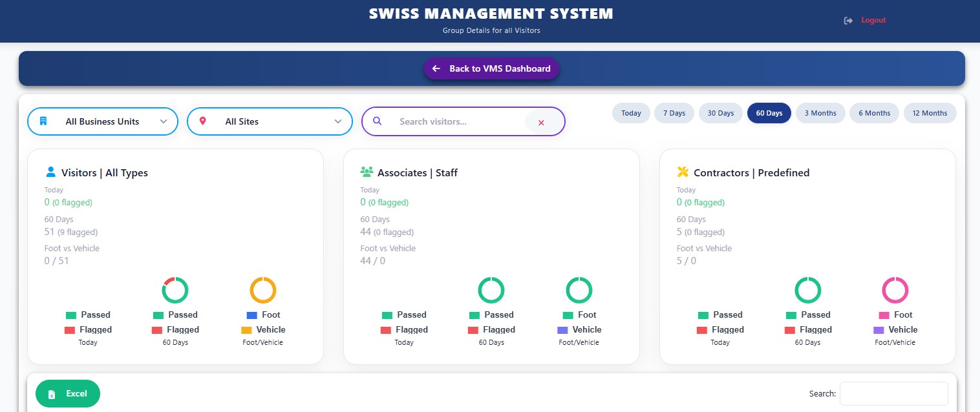Click the 44 / 0 foot vs vehicle value
Image resolution: width=980 pixels, height=412 pixels.
click(373, 261)
